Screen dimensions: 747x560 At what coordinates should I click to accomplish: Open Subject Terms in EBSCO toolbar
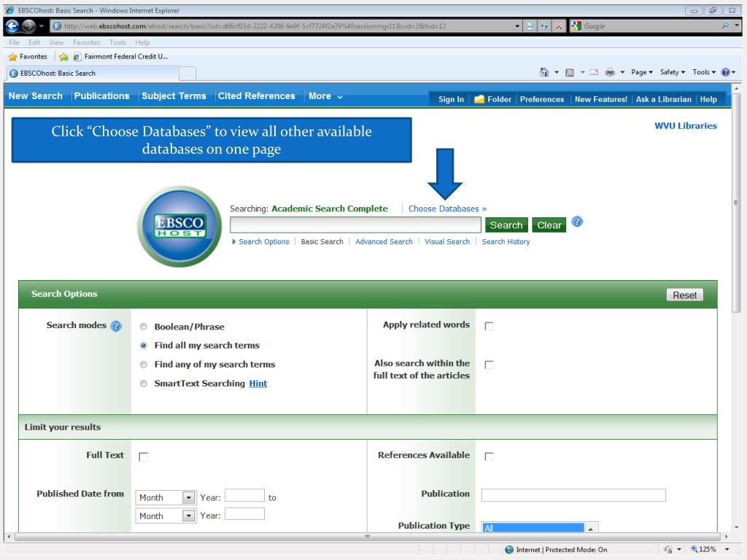(x=174, y=96)
